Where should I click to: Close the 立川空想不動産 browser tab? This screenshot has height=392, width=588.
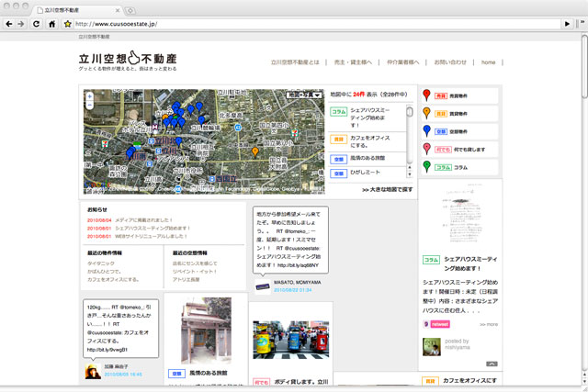click(x=118, y=10)
